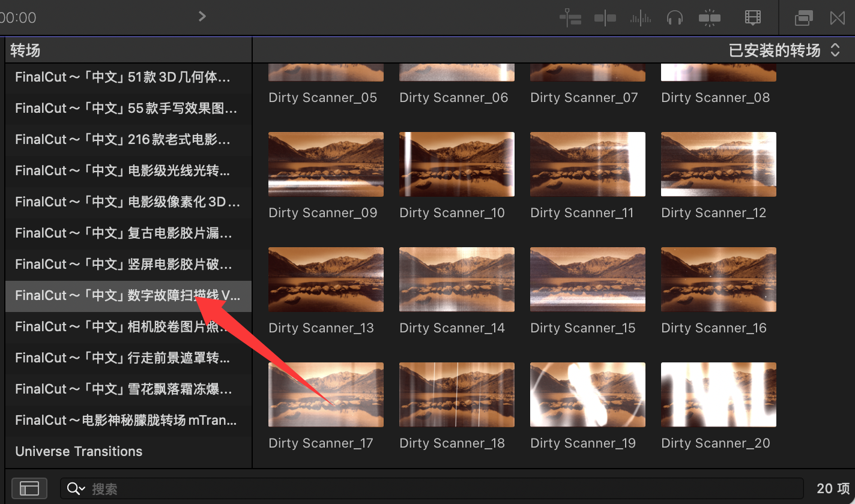Select the Dirty Scanner_16 transition thumbnail
This screenshot has width=855, height=504.
(x=718, y=280)
